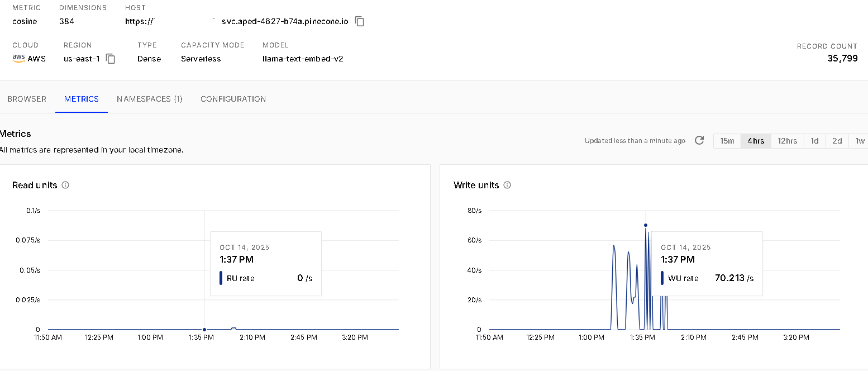Open the Namespaces (1) tab

pyautogui.click(x=150, y=99)
